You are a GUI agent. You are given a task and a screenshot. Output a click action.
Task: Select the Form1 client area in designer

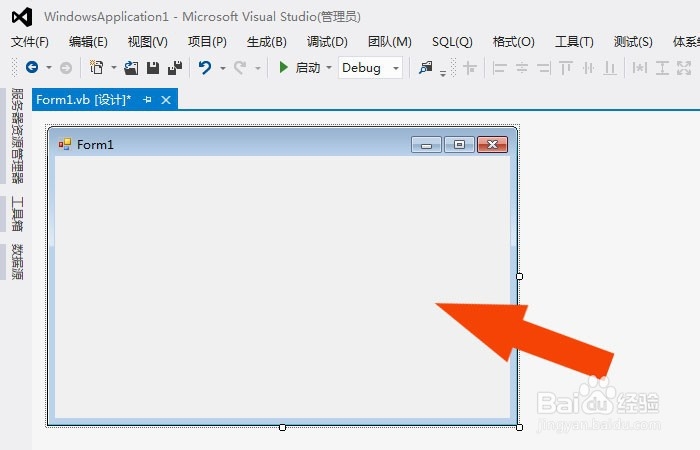(x=282, y=287)
